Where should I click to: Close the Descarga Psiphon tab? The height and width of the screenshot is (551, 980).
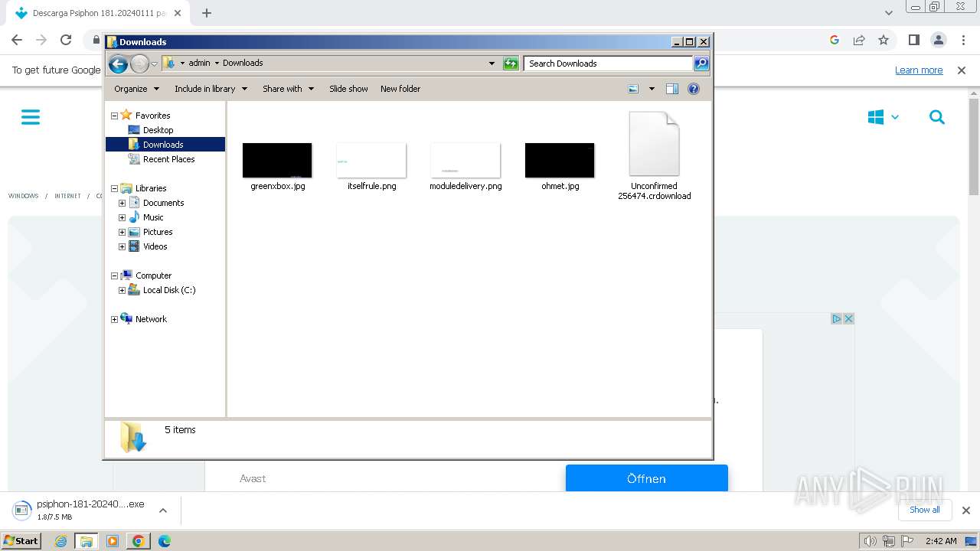tap(178, 13)
